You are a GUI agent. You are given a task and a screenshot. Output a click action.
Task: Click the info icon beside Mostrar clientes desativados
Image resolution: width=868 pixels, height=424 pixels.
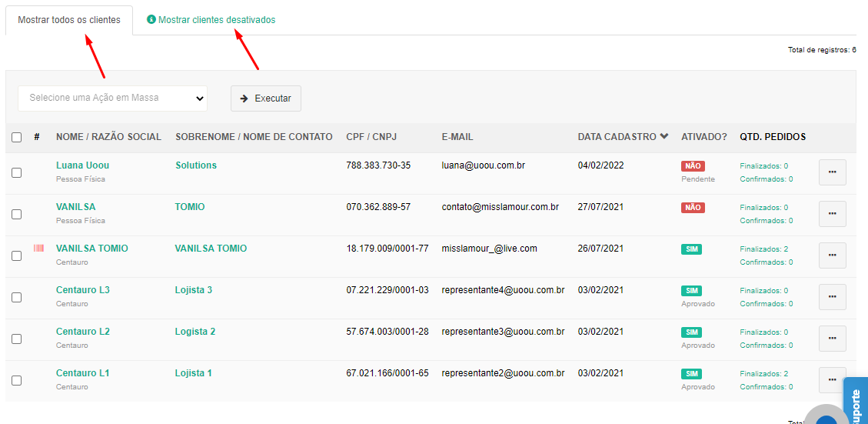(151, 19)
